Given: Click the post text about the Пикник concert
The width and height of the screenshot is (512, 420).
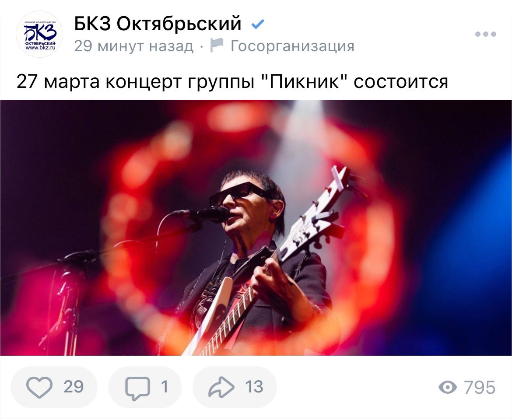Looking at the screenshot, I should pyautogui.click(x=232, y=81).
